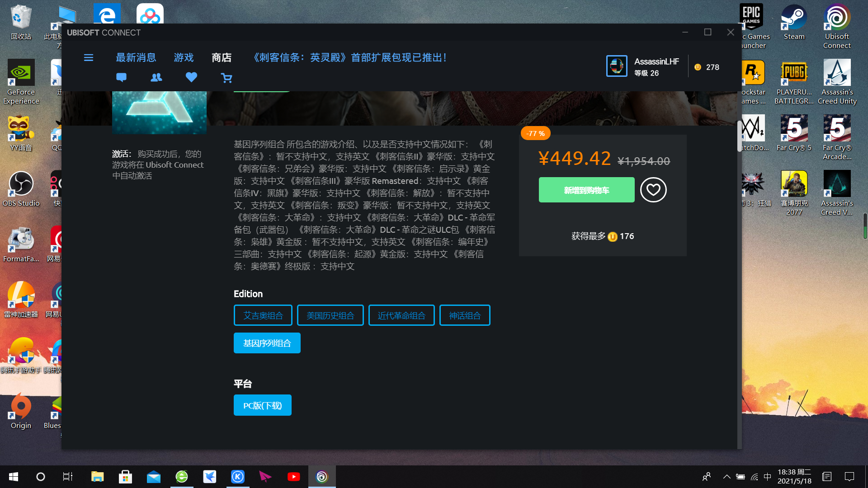Open the Far Cry 5 desktop icon
The height and width of the screenshot is (488, 868).
(794, 133)
